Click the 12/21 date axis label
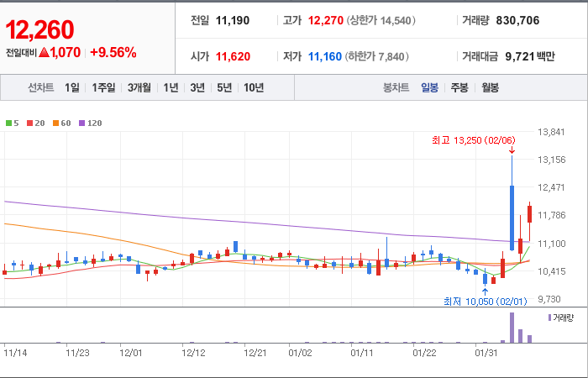Viewport: 588px width, 378px height. [255, 354]
